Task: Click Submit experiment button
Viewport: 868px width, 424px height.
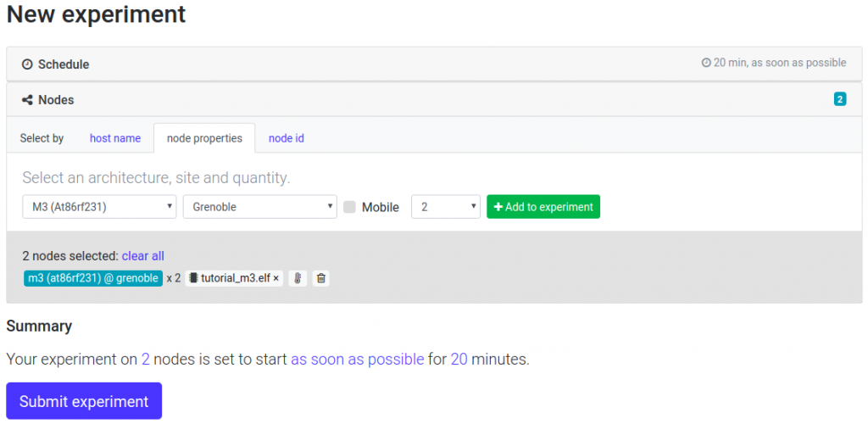Action: click(84, 401)
